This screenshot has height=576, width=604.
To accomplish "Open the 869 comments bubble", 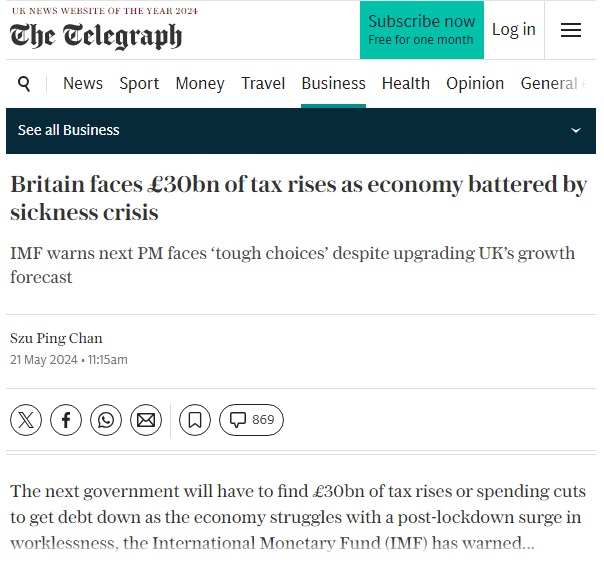I will point(252,420).
